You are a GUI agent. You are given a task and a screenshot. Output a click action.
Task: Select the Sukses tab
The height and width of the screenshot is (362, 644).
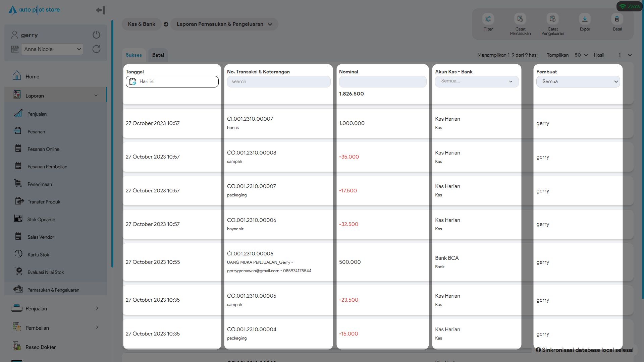point(133,55)
